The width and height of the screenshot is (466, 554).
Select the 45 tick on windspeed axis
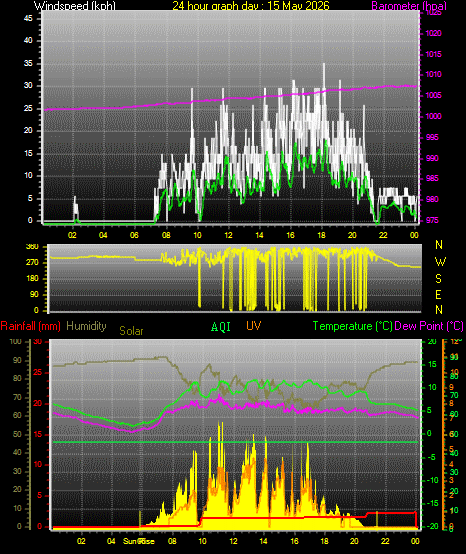coord(28,18)
